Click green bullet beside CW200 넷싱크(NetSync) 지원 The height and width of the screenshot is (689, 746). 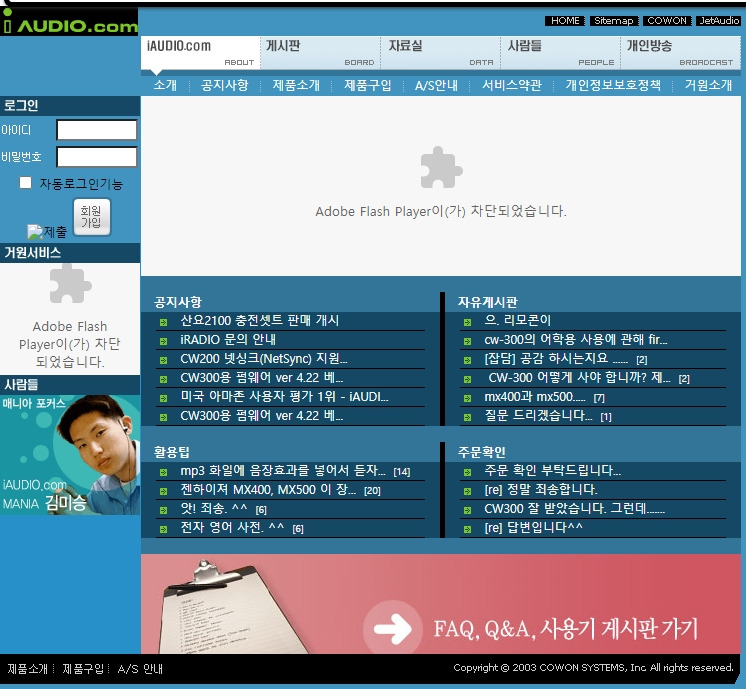[163, 360]
